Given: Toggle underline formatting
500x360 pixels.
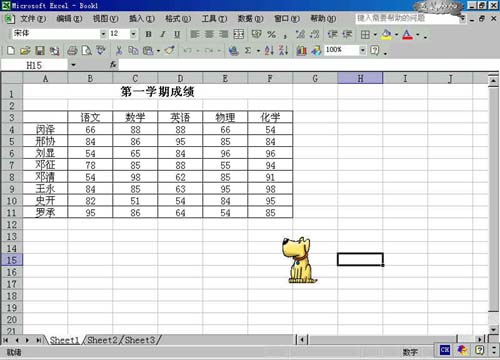Looking at the screenshot, I should coord(177,34).
